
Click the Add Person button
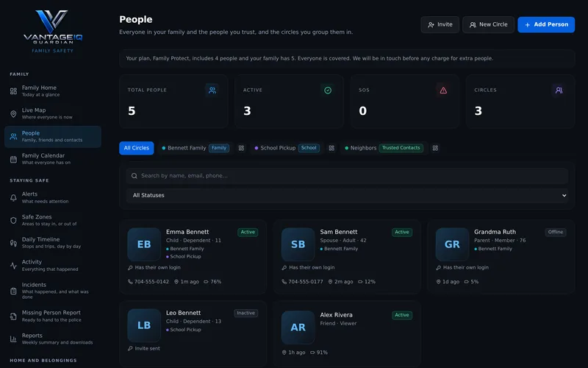546,24
